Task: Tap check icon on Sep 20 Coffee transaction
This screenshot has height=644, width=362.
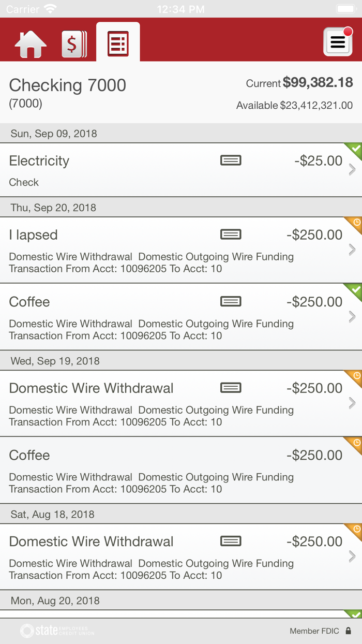Action: 231,301
